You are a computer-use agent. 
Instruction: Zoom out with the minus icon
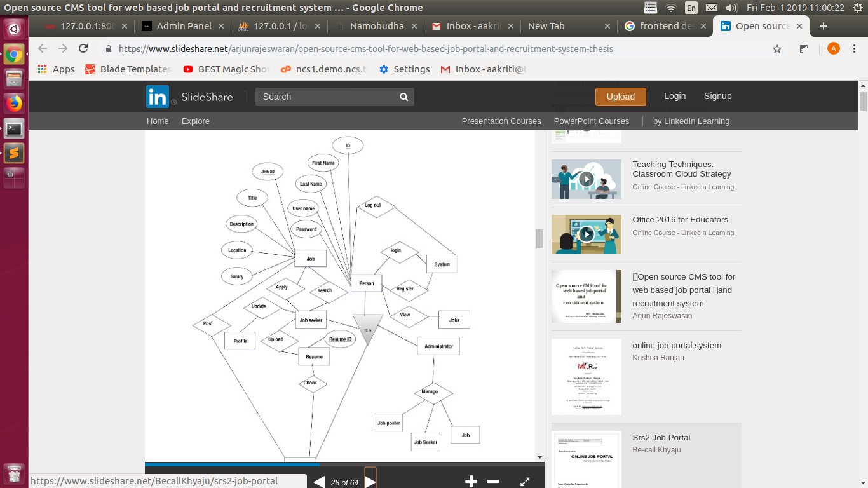pyautogui.click(x=493, y=482)
